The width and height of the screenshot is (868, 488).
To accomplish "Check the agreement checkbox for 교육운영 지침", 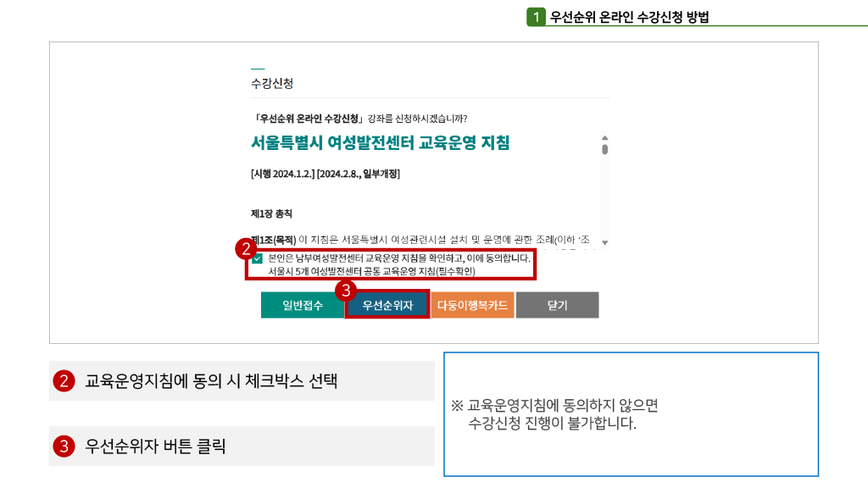I will point(258,258).
